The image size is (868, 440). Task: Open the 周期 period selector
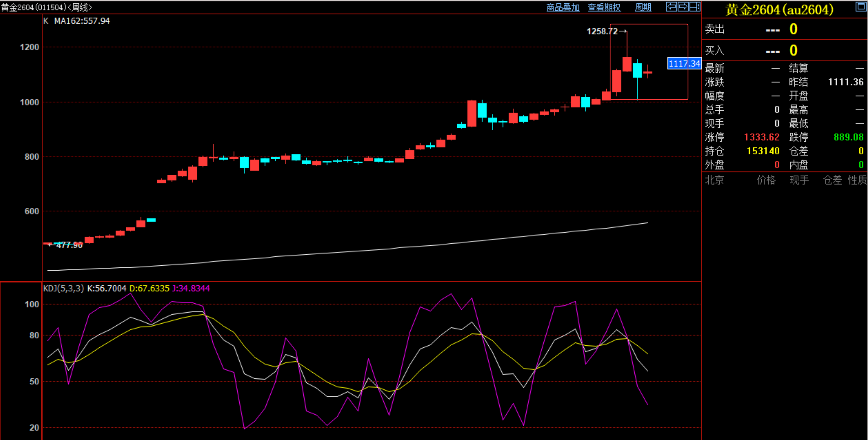click(x=643, y=7)
